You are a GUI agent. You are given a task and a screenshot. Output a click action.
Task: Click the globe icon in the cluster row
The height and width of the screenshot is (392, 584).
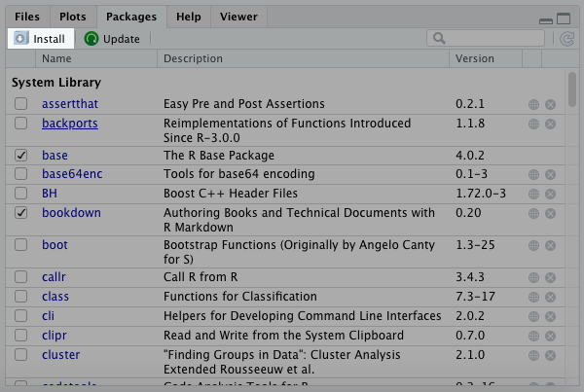pos(533,355)
